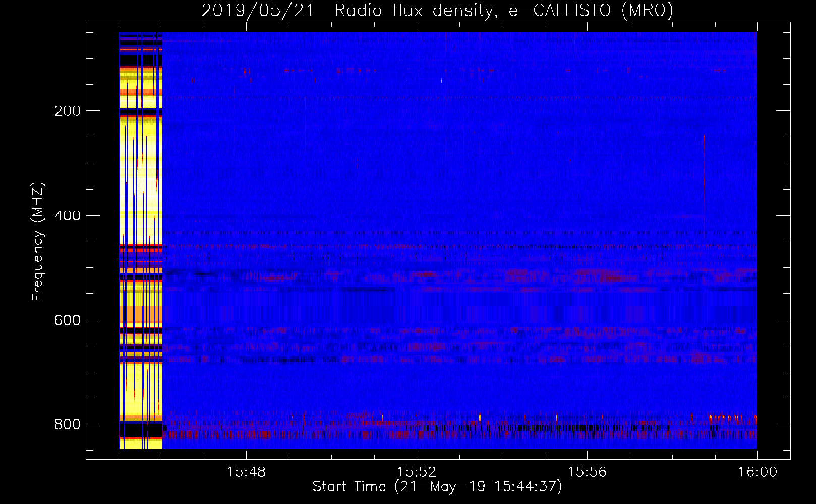Image resolution: width=816 pixels, height=504 pixels.
Task: Click the 16:00 time tick label
Action: [757, 472]
